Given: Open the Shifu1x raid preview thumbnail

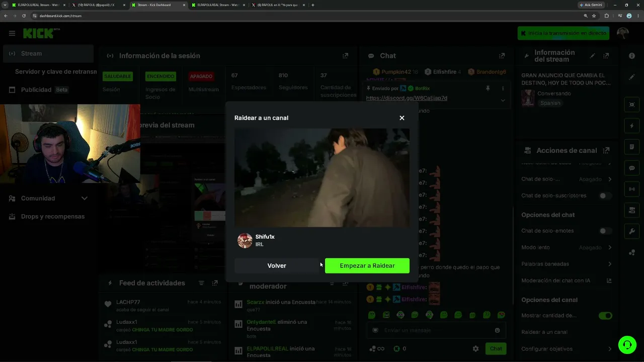Looking at the screenshot, I should 322,177.
